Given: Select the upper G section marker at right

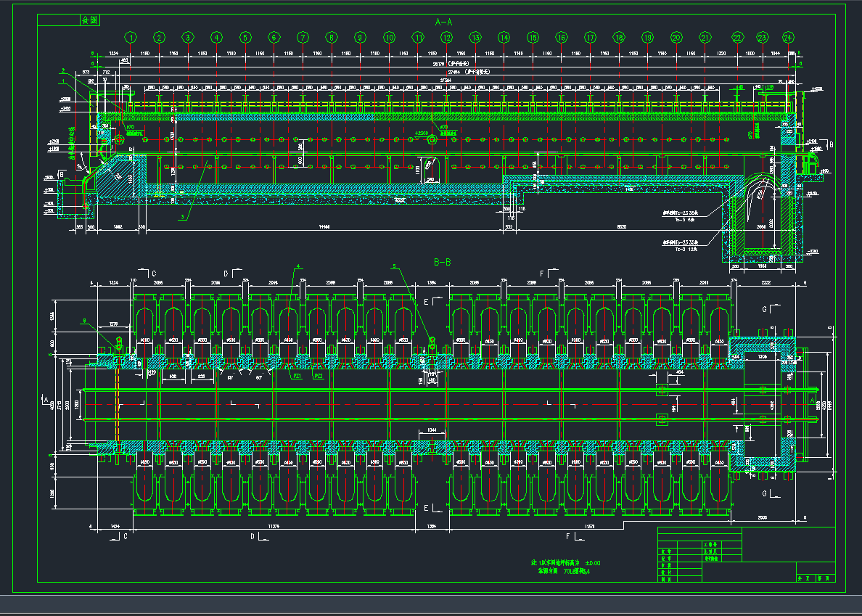Looking at the screenshot, I should pos(764,309).
